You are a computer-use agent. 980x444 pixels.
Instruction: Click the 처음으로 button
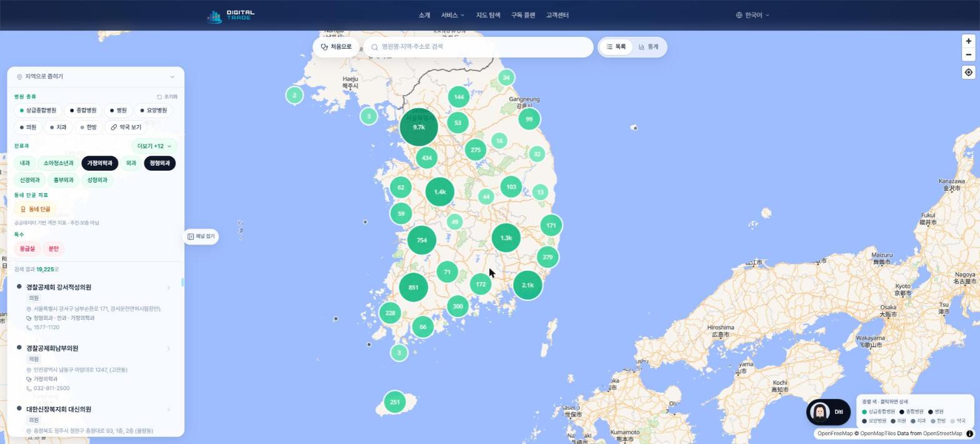[336, 47]
